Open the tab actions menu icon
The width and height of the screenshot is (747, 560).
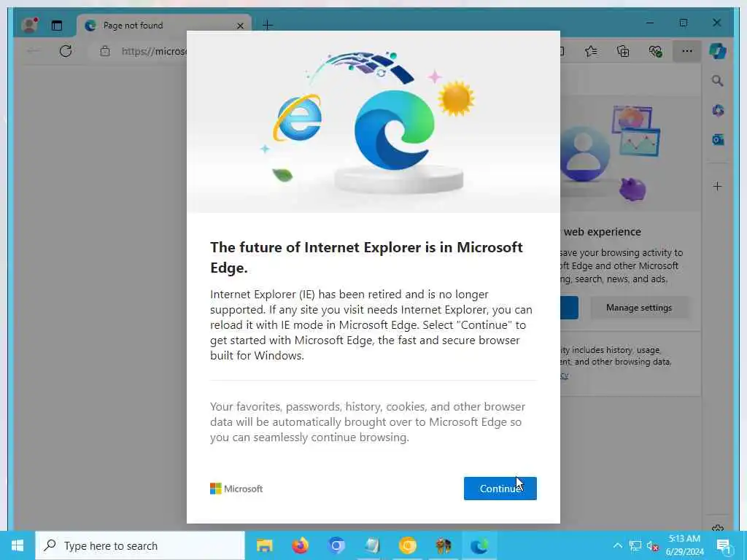(x=57, y=26)
